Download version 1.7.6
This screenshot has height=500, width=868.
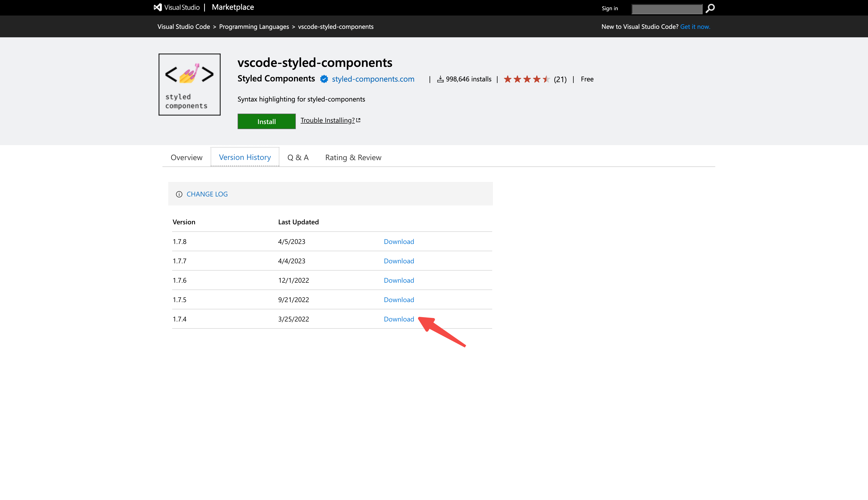399,280
